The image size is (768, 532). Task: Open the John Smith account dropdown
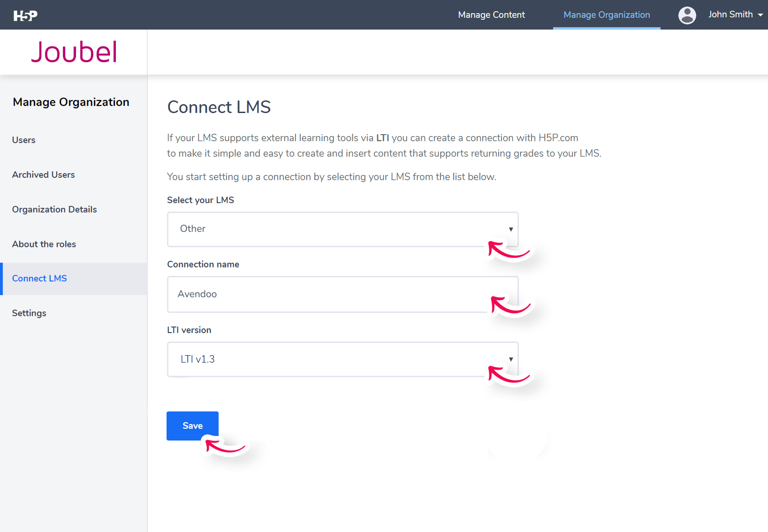pyautogui.click(x=735, y=15)
